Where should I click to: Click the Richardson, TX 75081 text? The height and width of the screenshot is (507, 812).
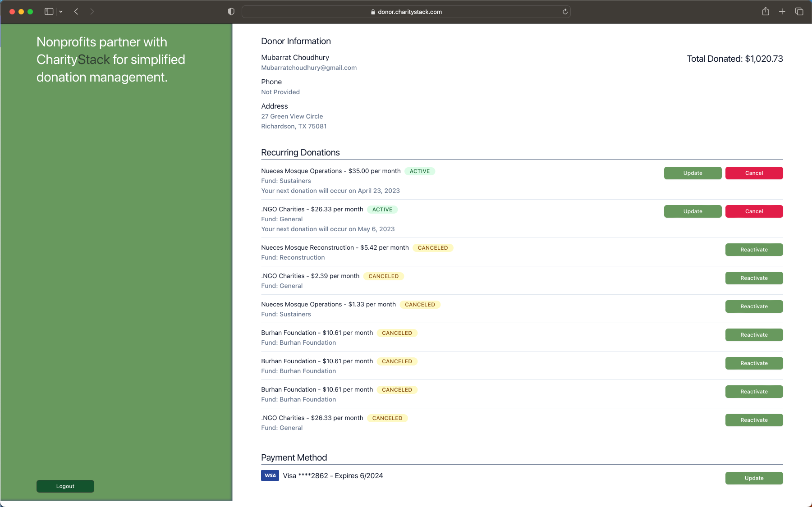294,126
